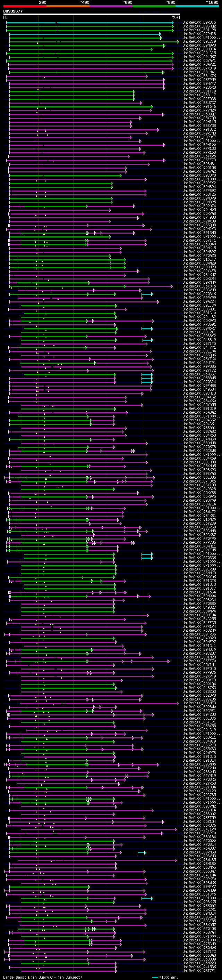
Task: Select hit label UniRef100_A9T6F6
Action: [x=199, y=106]
